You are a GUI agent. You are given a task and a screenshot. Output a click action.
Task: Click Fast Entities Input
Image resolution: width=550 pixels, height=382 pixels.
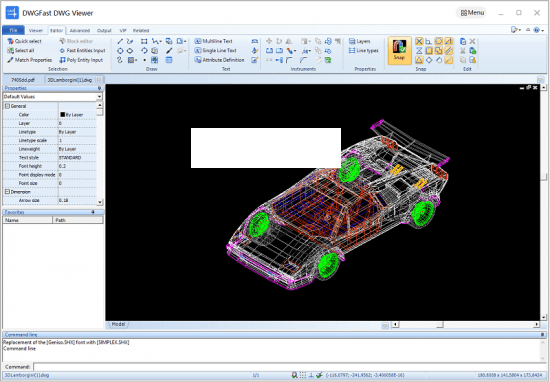pos(82,51)
